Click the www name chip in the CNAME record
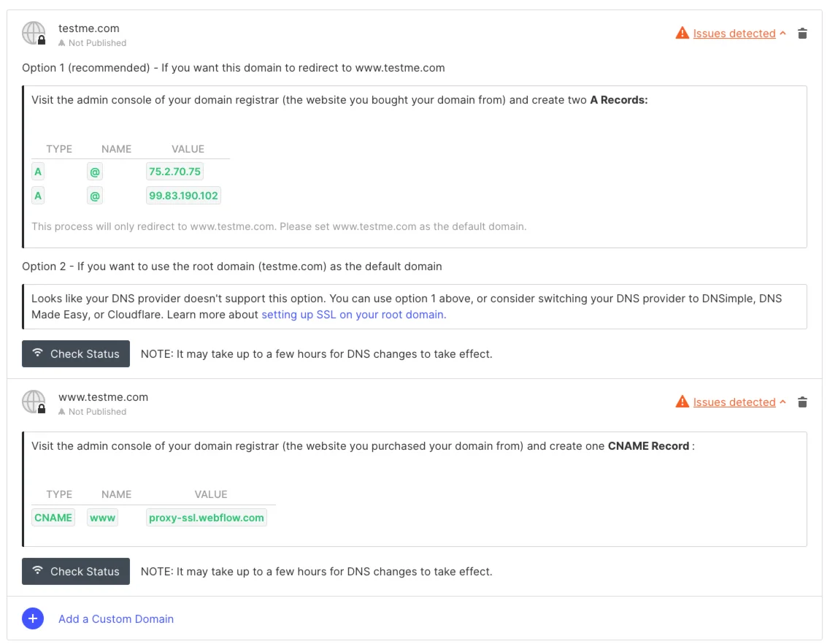The height and width of the screenshot is (644, 827). pos(101,518)
